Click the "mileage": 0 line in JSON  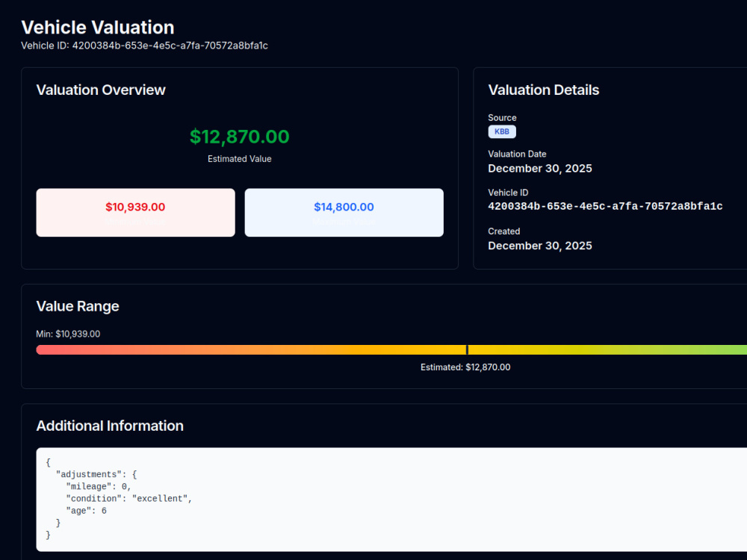pyautogui.click(x=99, y=487)
